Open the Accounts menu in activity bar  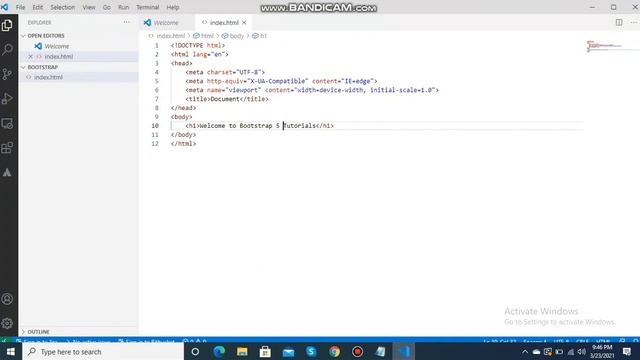(7, 299)
